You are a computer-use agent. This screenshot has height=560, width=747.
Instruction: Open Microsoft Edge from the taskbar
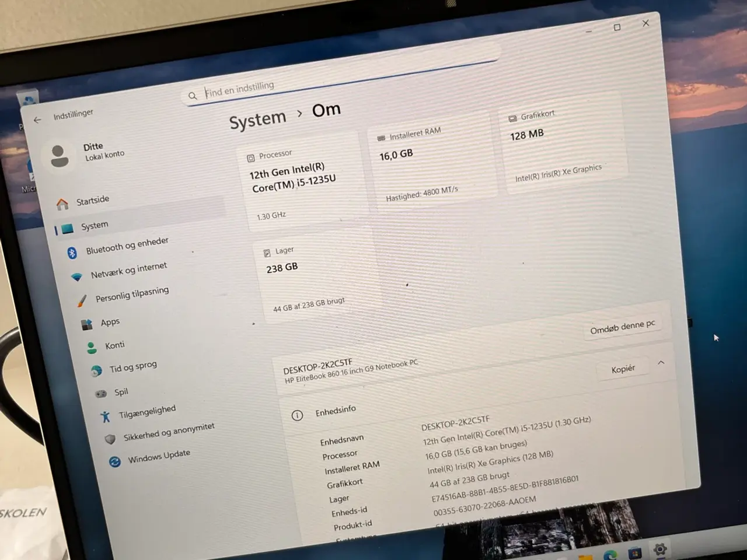(610, 555)
